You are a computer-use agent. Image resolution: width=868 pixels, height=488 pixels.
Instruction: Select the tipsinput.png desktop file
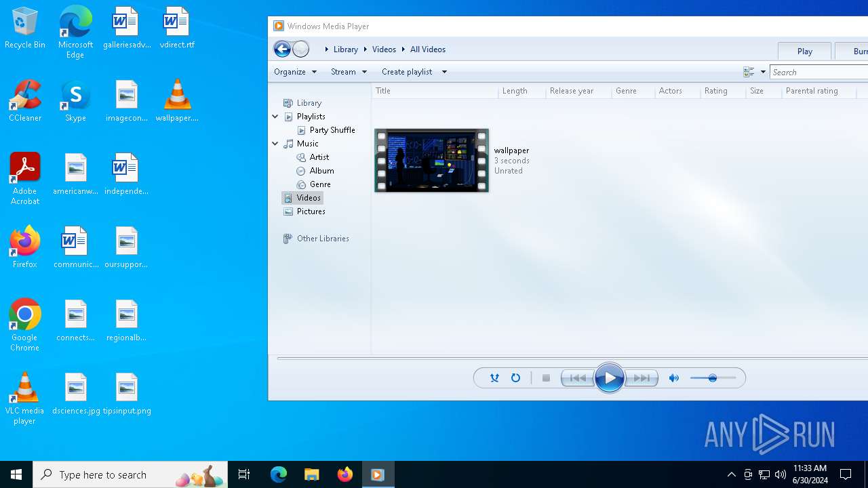point(127,394)
